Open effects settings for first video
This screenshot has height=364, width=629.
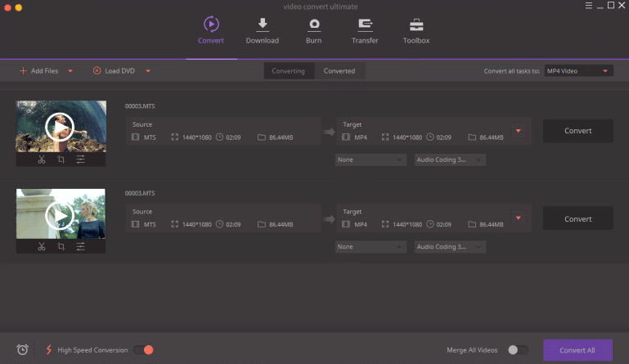pos(81,160)
